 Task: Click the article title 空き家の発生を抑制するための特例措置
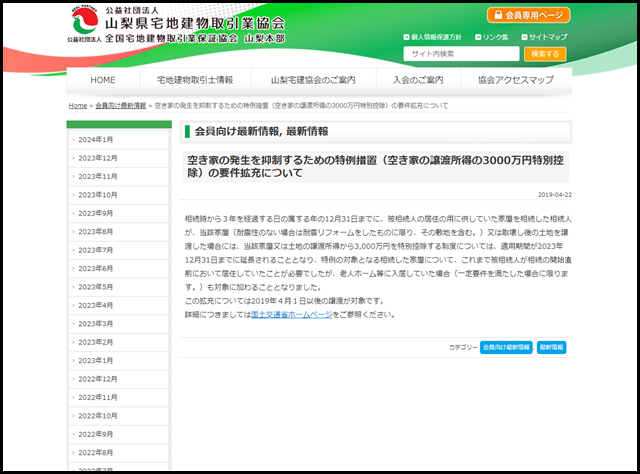(376, 167)
